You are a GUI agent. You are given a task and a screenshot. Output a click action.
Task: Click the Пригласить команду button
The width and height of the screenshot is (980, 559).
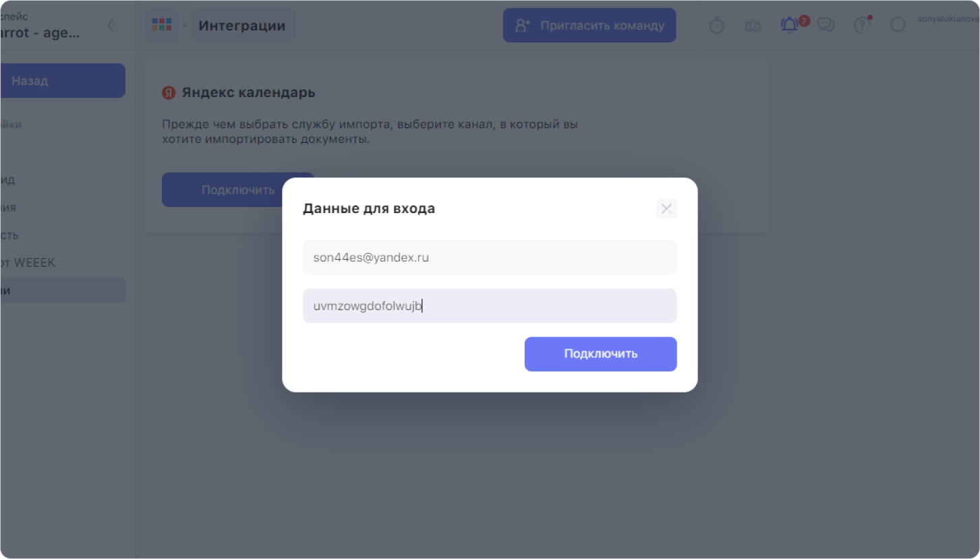(589, 26)
